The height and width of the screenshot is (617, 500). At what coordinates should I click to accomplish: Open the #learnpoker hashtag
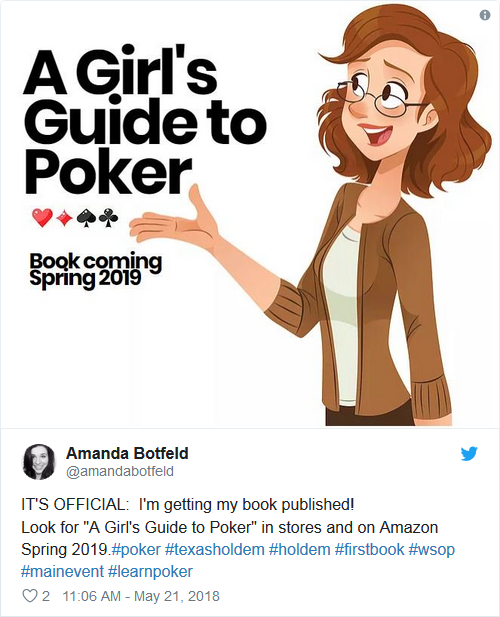pos(150,571)
